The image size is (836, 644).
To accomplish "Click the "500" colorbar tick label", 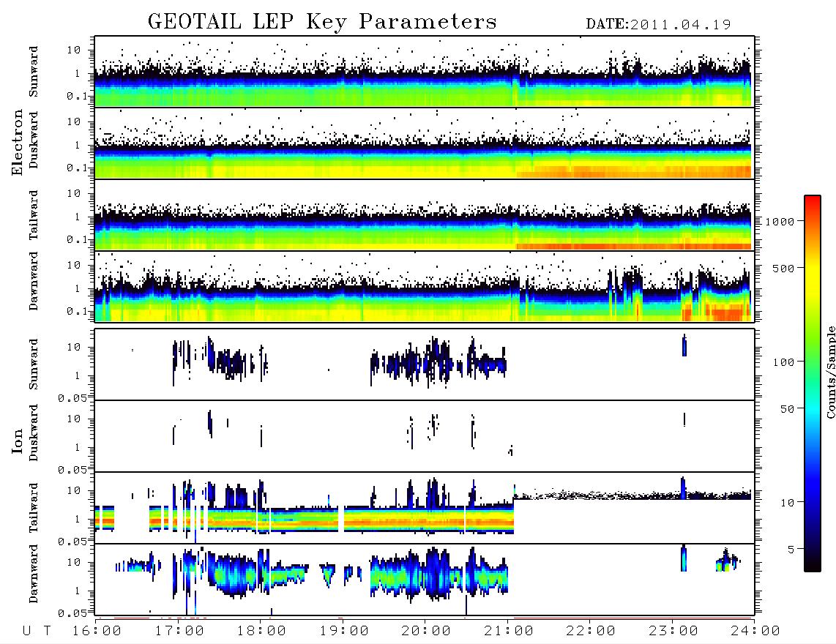I will coord(783,269).
